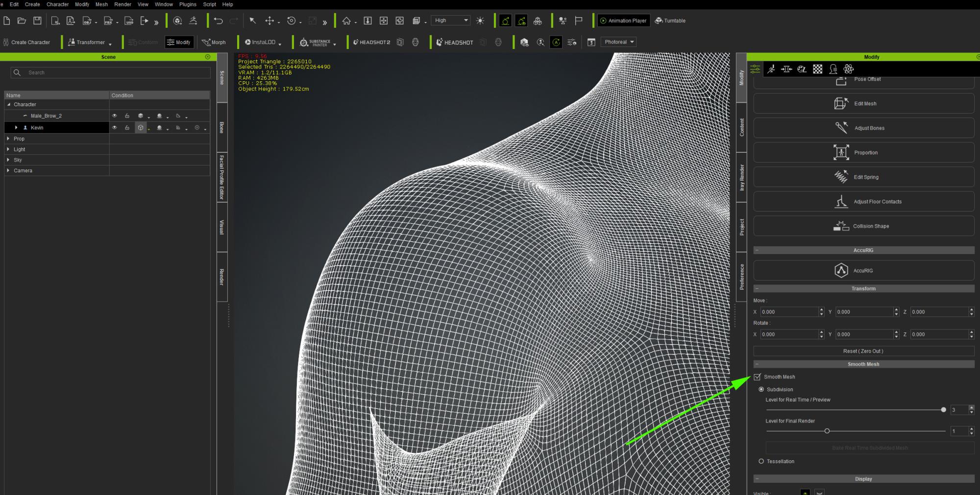Click the Create Character tool

tap(26, 42)
